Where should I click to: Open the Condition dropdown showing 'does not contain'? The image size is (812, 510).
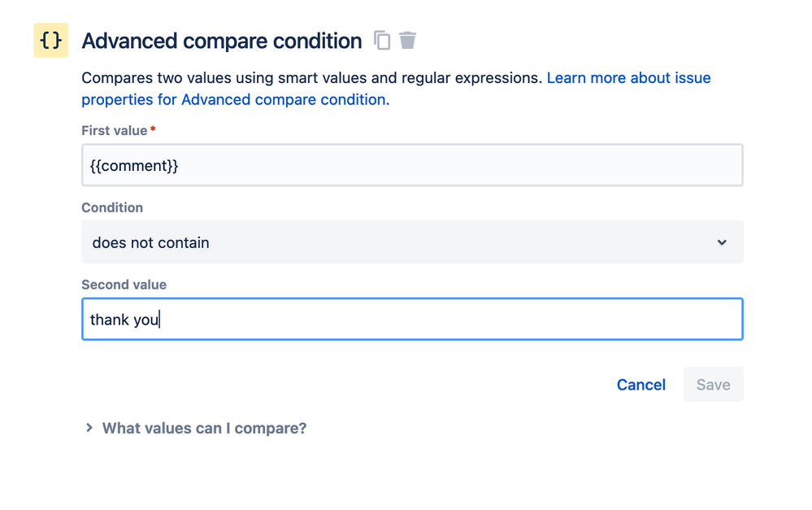coord(411,242)
